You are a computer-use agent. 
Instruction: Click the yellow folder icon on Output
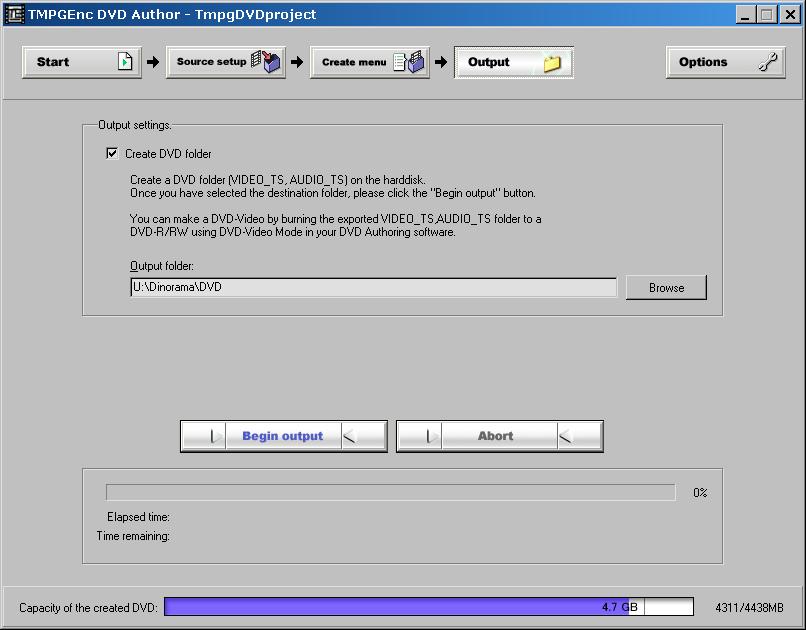point(552,63)
